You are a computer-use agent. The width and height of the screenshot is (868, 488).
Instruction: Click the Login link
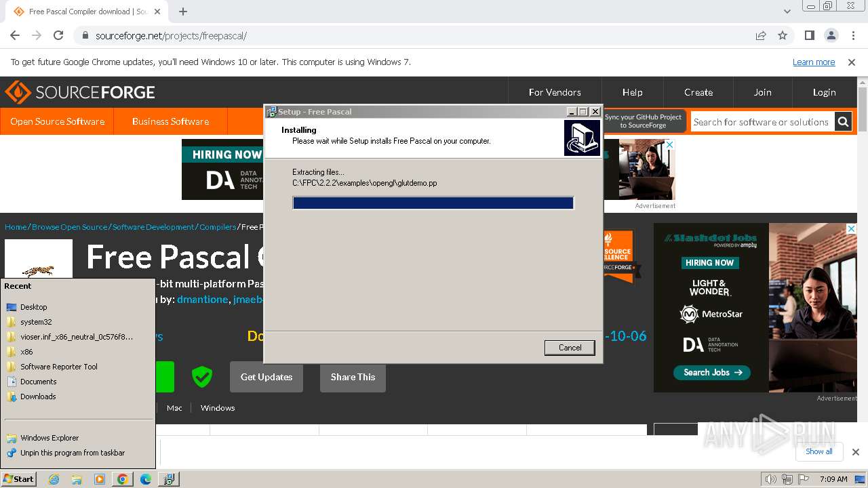pos(824,92)
